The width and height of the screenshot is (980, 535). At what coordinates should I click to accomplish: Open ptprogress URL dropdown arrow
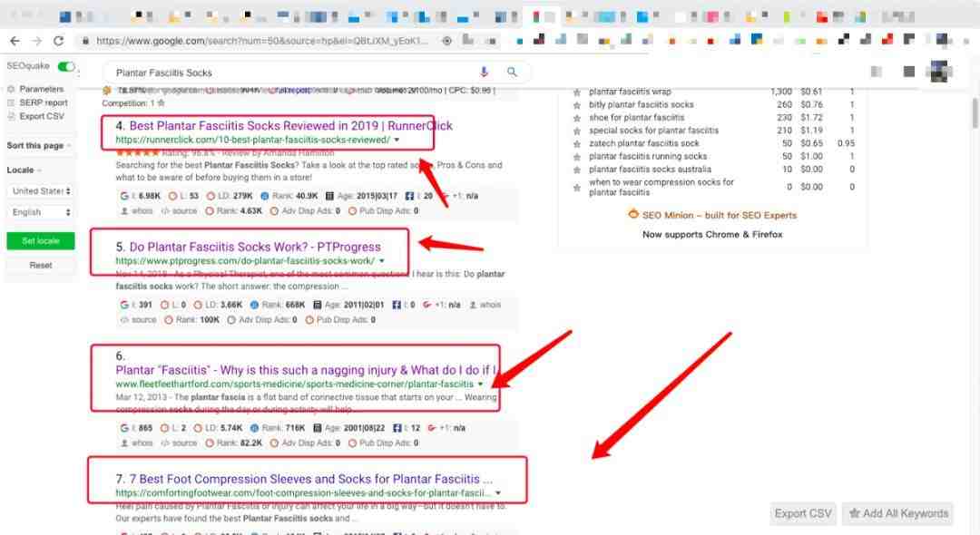pos(381,261)
